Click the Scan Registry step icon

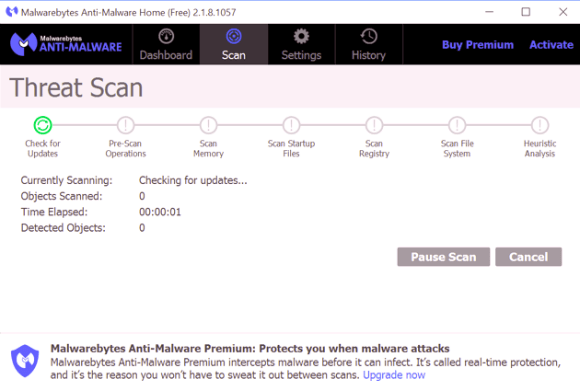[374, 125]
